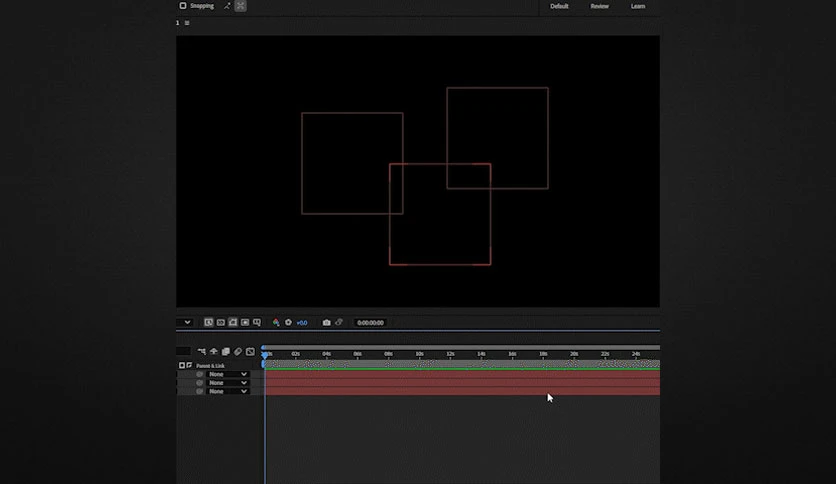
Task: Switch to the Learn workspace
Action: 638,6
